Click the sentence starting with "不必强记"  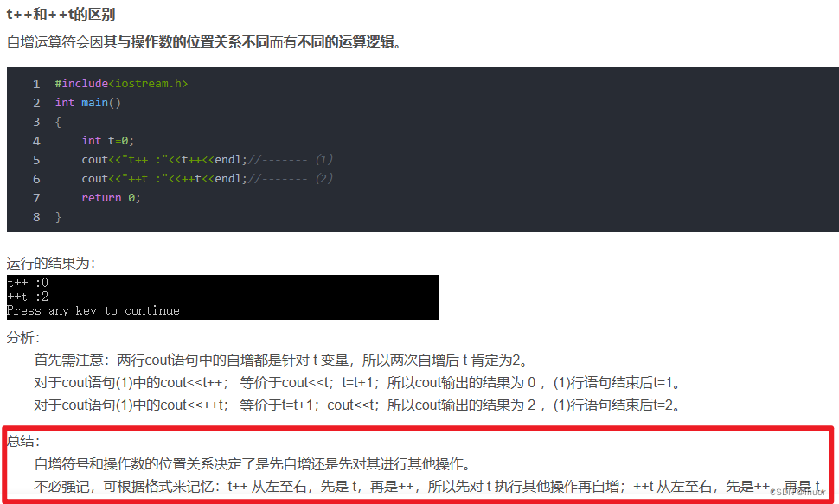[428, 487]
